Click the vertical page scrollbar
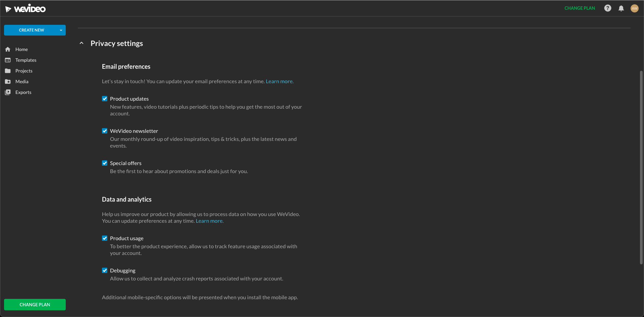Image resolution: width=644 pixels, height=317 pixels. [641, 168]
